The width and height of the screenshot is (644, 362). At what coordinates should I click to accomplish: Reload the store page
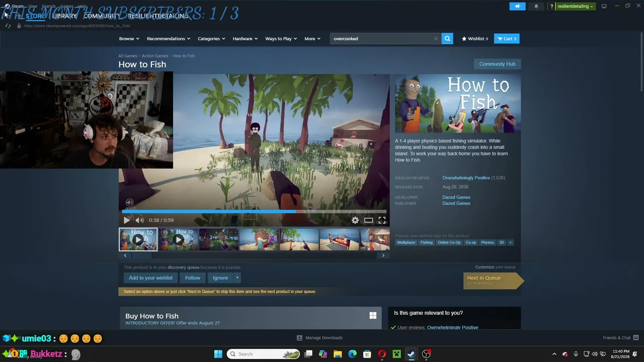click(8, 26)
